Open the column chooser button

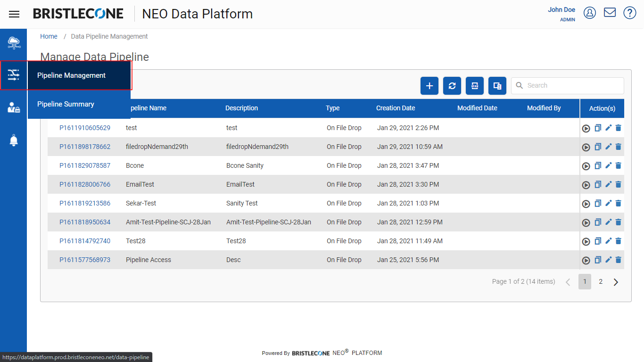[x=497, y=86]
